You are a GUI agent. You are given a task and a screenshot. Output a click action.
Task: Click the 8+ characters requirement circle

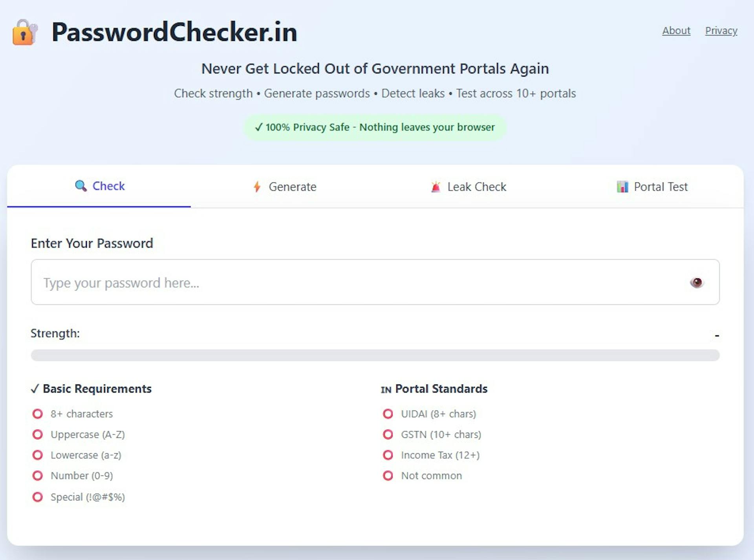38,414
